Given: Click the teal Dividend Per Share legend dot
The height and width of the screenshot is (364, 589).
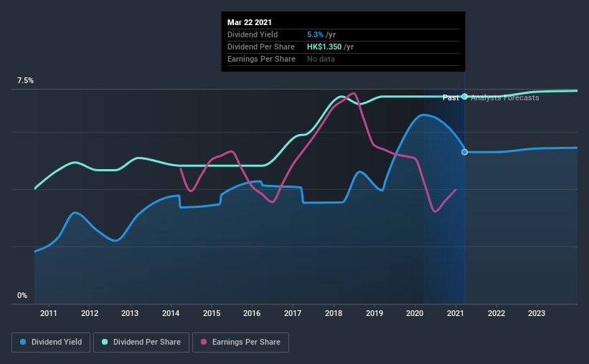Looking at the screenshot, I should (105, 342).
